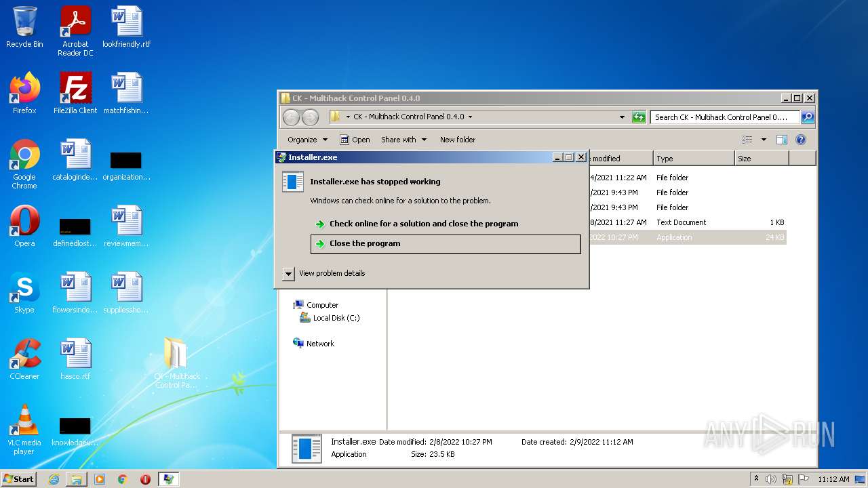Select the lookfriendly.rtf desktop file
The width and height of the screenshot is (868, 488).
tap(126, 27)
